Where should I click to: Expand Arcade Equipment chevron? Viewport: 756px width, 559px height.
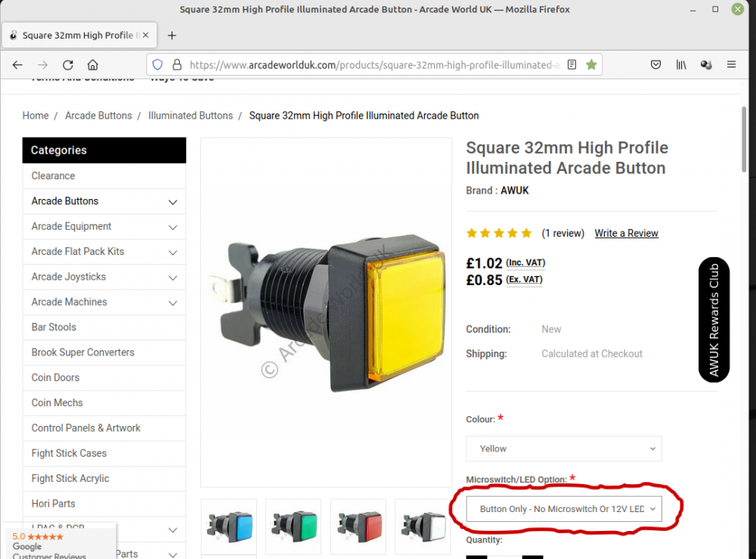coord(172,227)
